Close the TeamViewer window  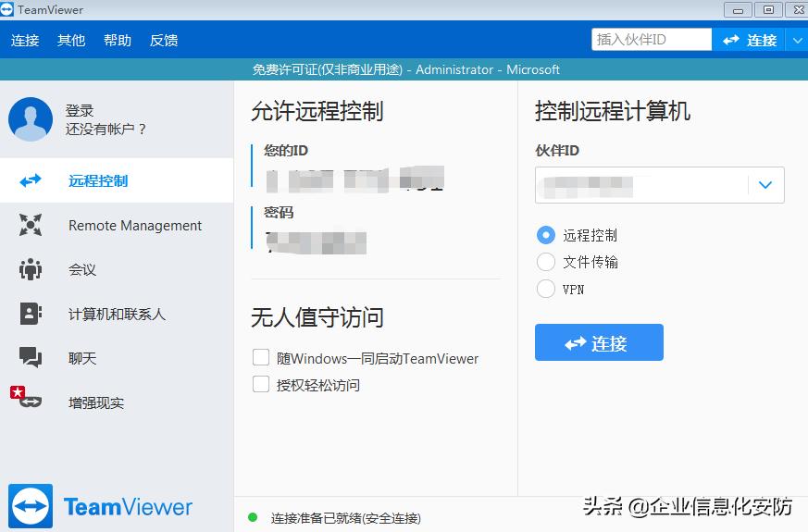pyautogui.click(x=798, y=10)
